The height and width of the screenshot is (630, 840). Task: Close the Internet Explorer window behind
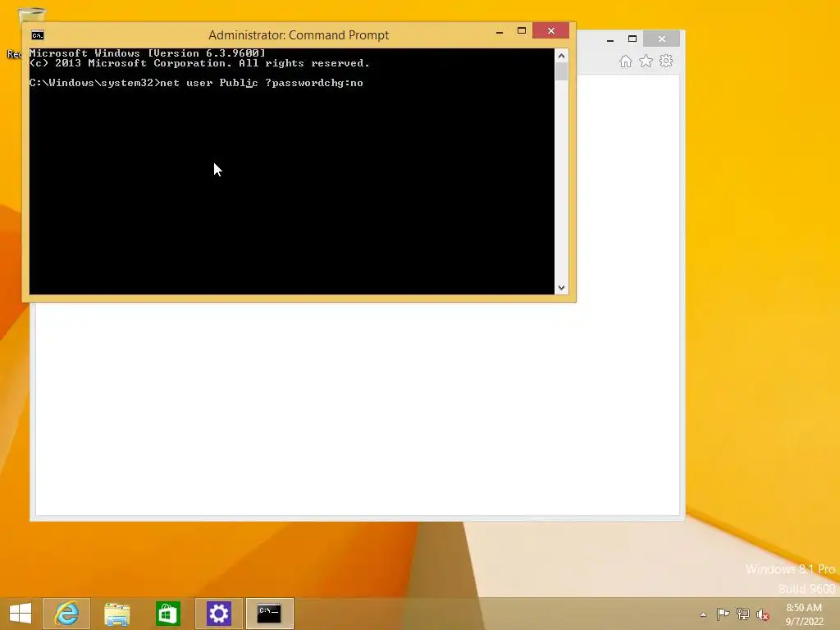[662, 39]
